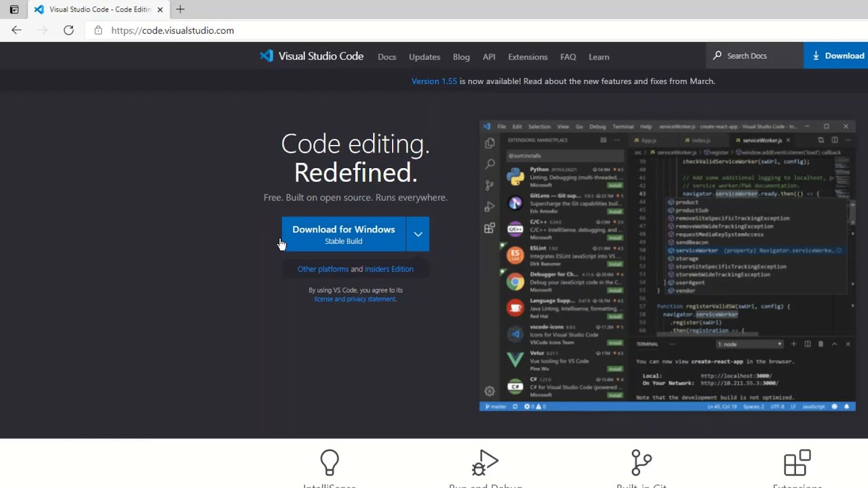Screen dimensions: 868x488
Task: Open the Version 1.55 link
Action: pyautogui.click(x=434, y=81)
